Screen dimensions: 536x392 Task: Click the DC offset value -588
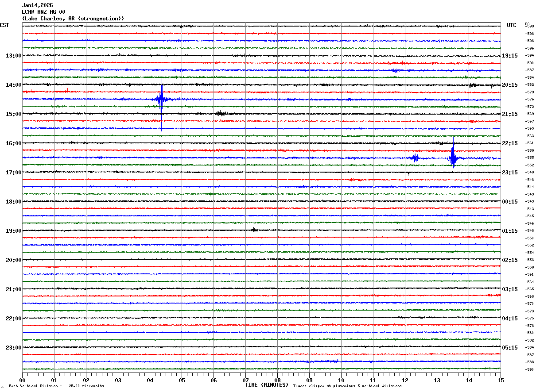pos(529,362)
